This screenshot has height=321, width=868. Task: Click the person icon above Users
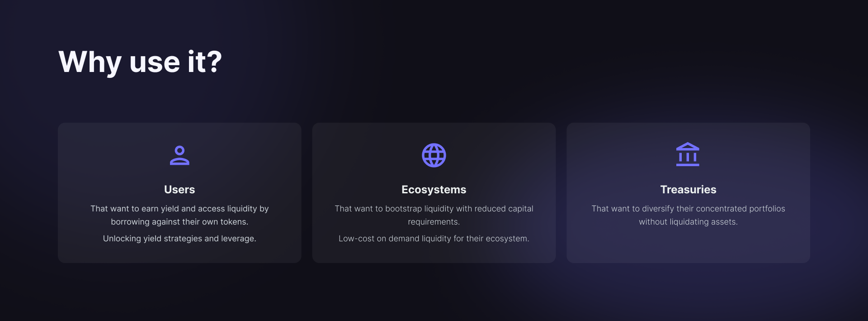click(179, 155)
